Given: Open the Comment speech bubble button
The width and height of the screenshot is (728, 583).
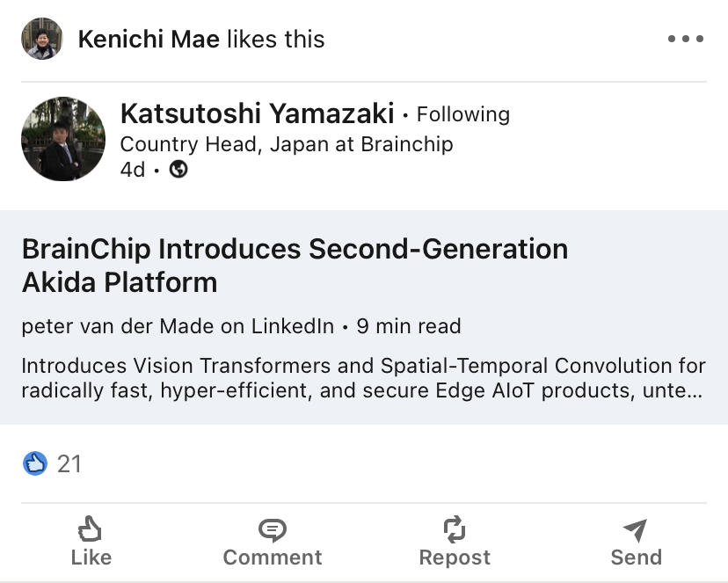Looking at the screenshot, I should [273, 542].
